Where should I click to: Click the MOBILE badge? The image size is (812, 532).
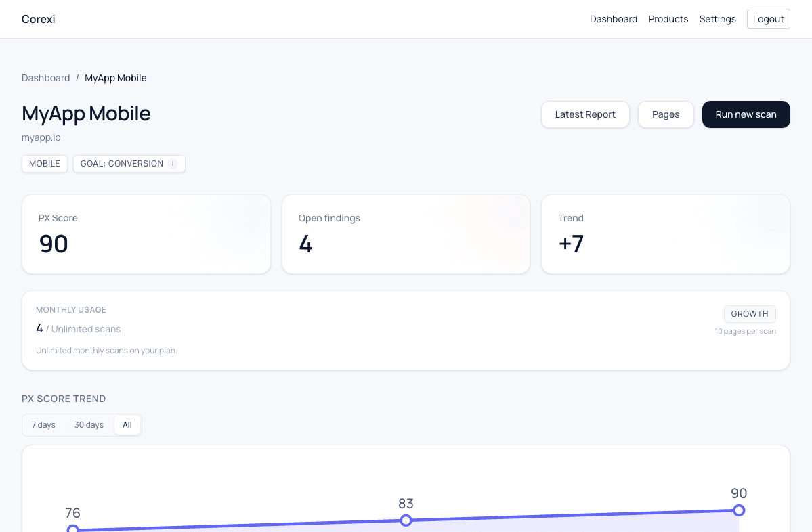pyautogui.click(x=44, y=164)
